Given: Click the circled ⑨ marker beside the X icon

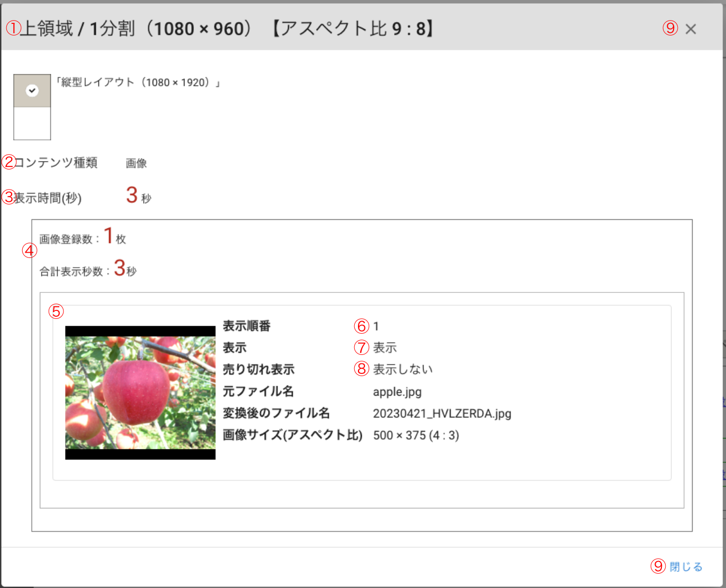Looking at the screenshot, I should pyautogui.click(x=670, y=28).
